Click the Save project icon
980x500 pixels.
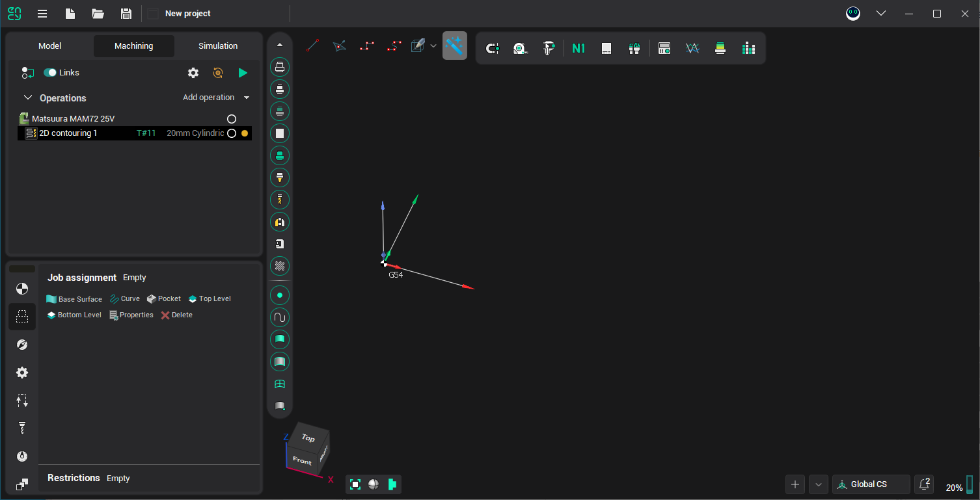126,14
